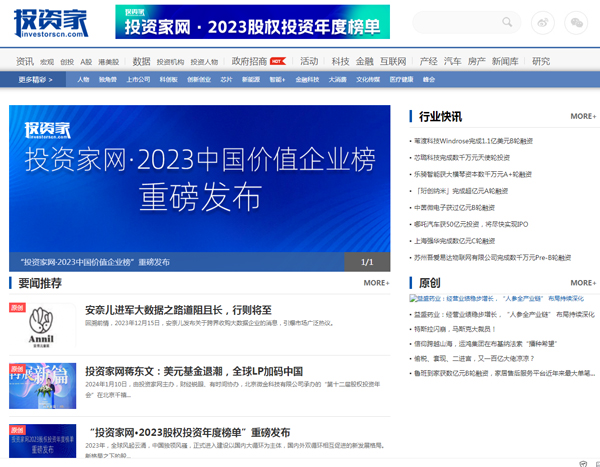Viewport: 600px width, 467px height.
Task: Open the 研究 menu item
Action: click(x=541, y=61)
